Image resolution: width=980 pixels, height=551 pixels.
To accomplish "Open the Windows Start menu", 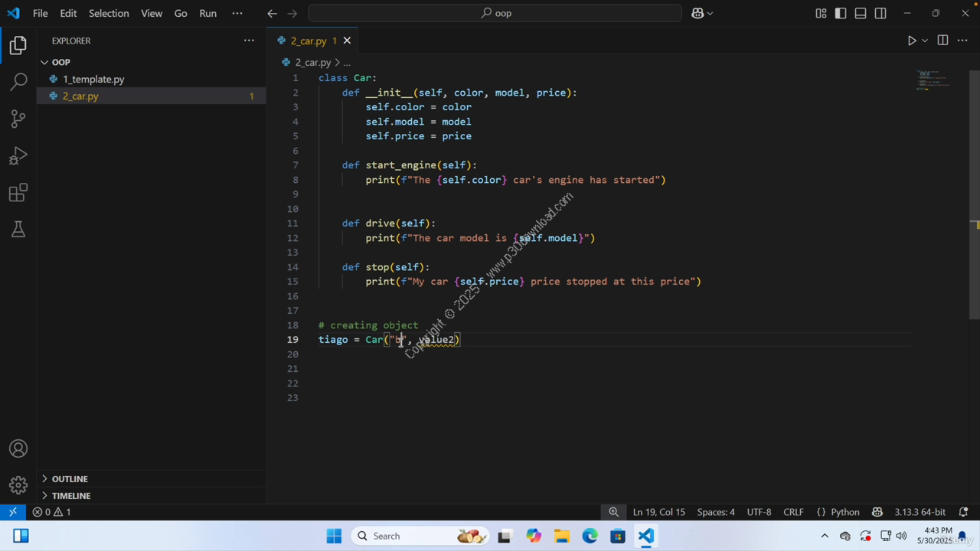I will [x=334, y=536].
